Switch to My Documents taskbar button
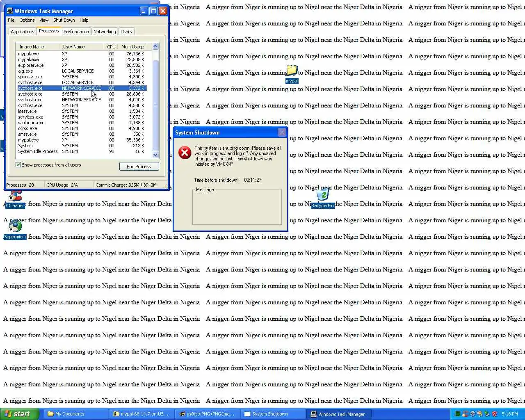The height and width of the screenshot is (420, 525). click(76, 414)
